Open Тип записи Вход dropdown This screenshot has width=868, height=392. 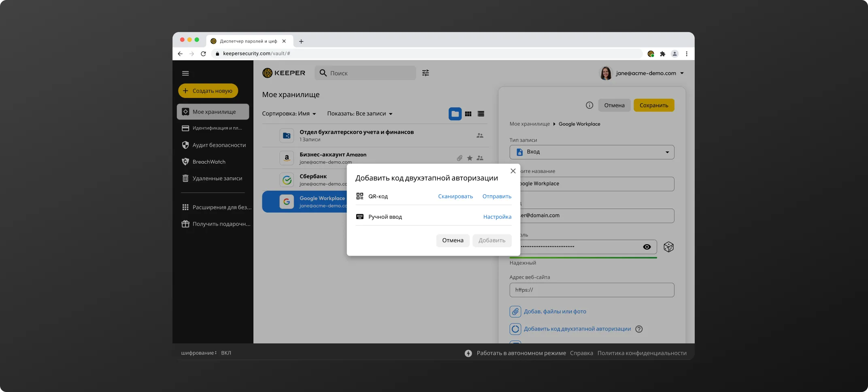pyautogui.click(x=592, y=152)
